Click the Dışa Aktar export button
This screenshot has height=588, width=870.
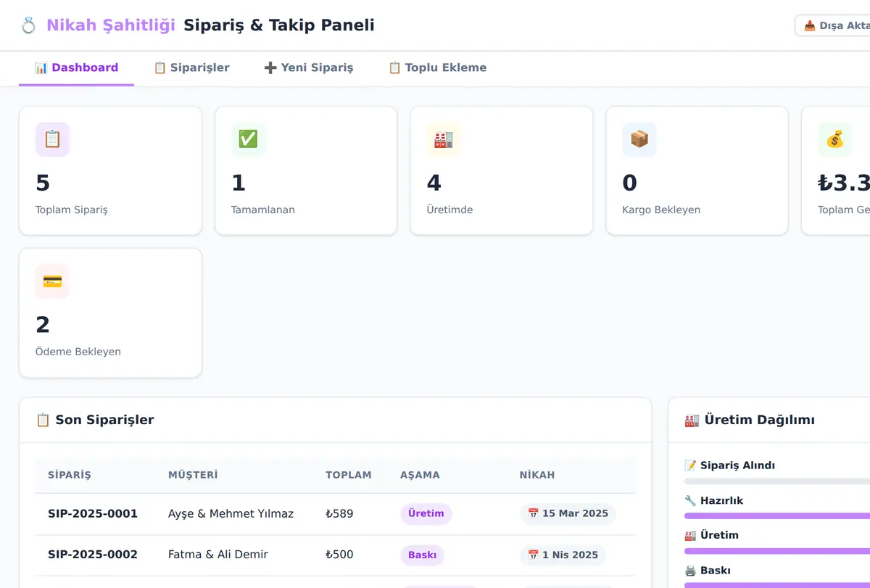834,25
